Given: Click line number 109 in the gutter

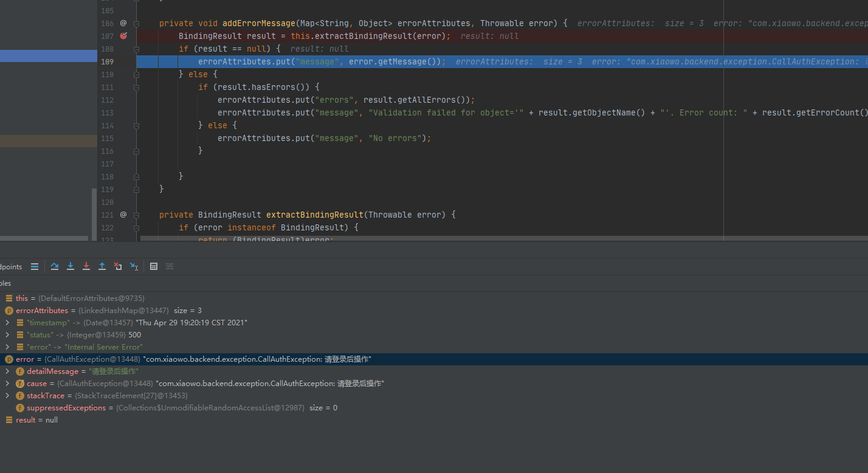Looking at the screenshot, I should [107, 61].
